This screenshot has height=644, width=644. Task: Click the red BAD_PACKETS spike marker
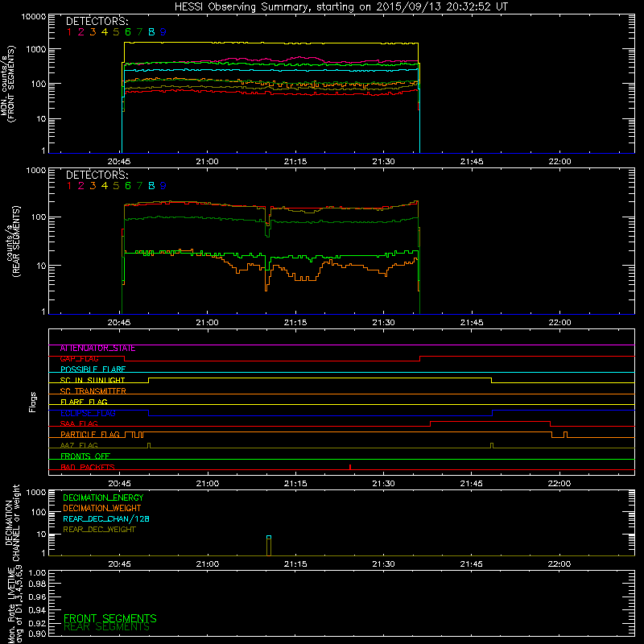[x=350, y=467]
